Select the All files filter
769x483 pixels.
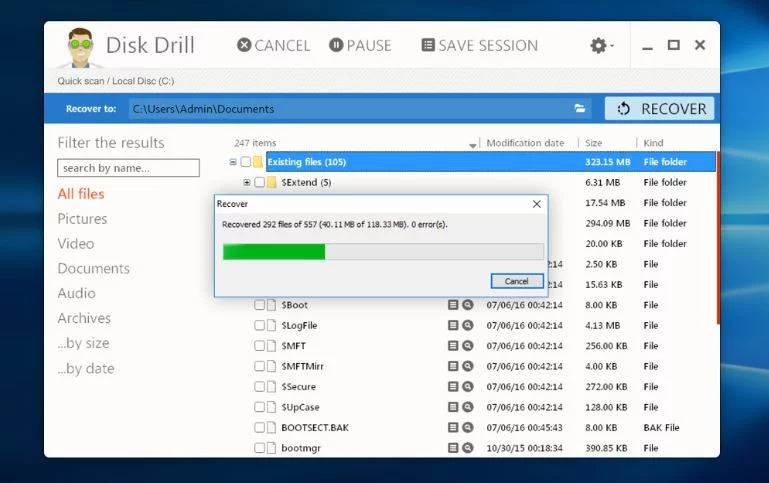tap(81, 194)
